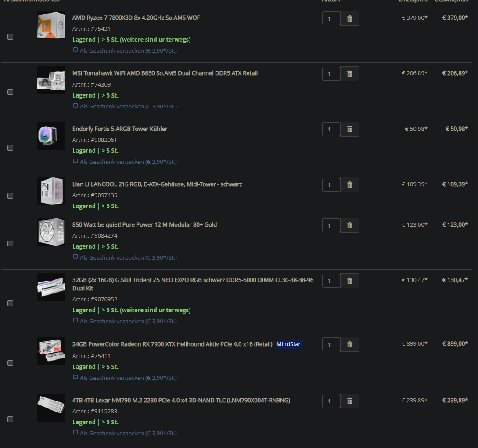Remove MSI Tomahawk WIFI motherboard via trash icon

(x=350, y=74)
